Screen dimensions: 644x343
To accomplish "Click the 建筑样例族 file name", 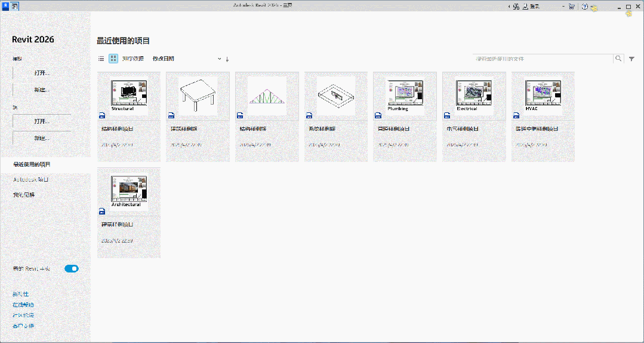I will point(184,128).
